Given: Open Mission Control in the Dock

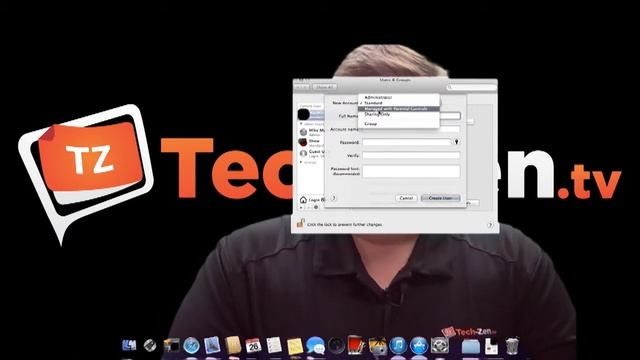Looking at the screenshot, I should pos(171,345).
